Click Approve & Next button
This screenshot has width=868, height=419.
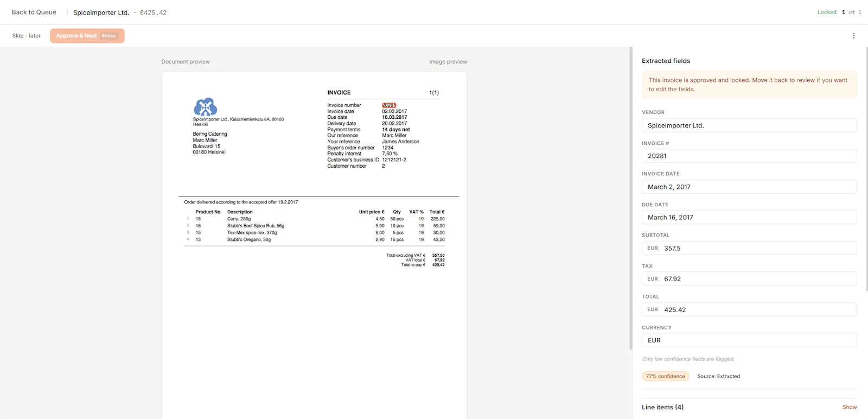point(87,36)
